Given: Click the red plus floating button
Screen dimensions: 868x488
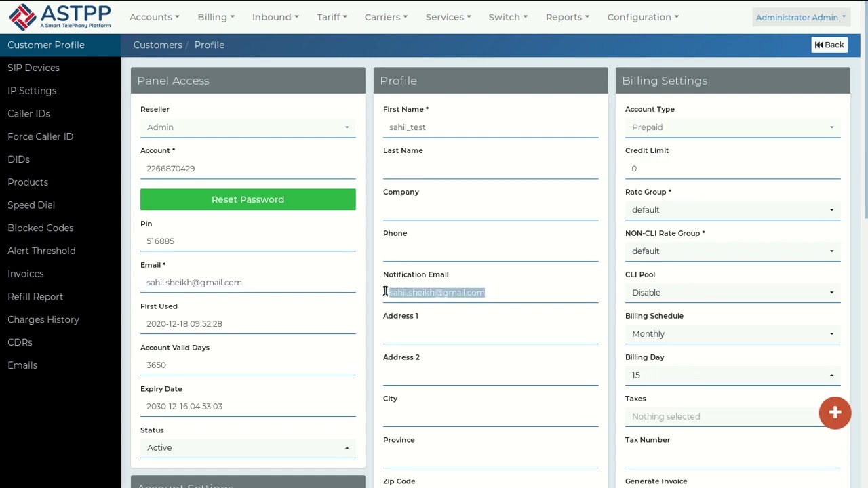Looking at the screenshot, I should point(835,413).
